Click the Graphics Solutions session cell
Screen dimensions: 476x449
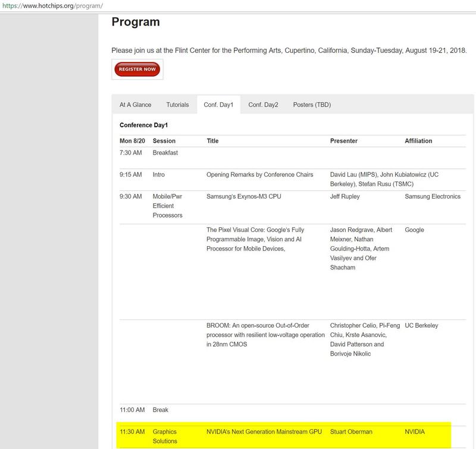[x=165, y=437]
